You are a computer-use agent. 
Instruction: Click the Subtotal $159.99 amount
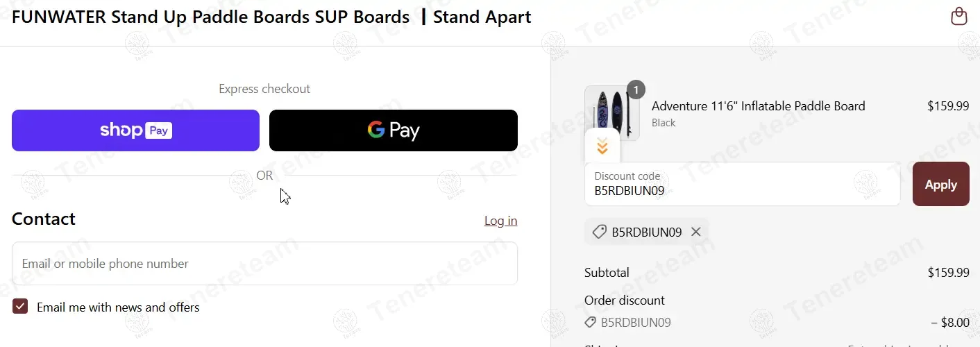[x=948, y=273]
